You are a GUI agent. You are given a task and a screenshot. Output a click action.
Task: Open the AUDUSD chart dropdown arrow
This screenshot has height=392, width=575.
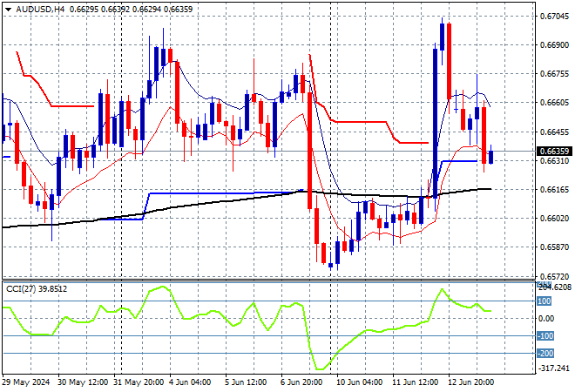[8, 10]
